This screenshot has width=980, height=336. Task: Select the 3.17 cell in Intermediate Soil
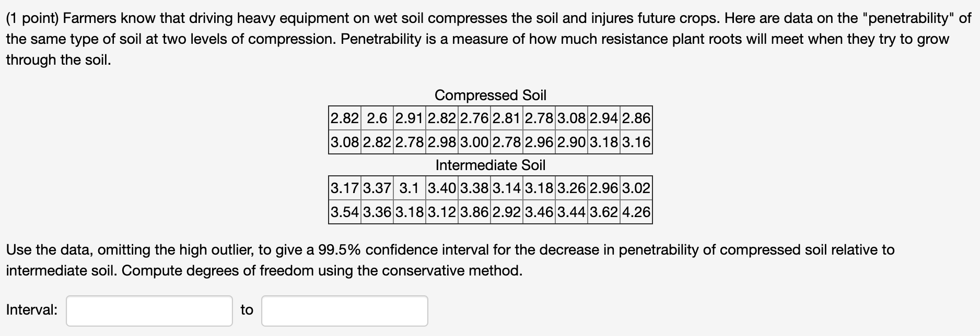[x=345, y=188]
